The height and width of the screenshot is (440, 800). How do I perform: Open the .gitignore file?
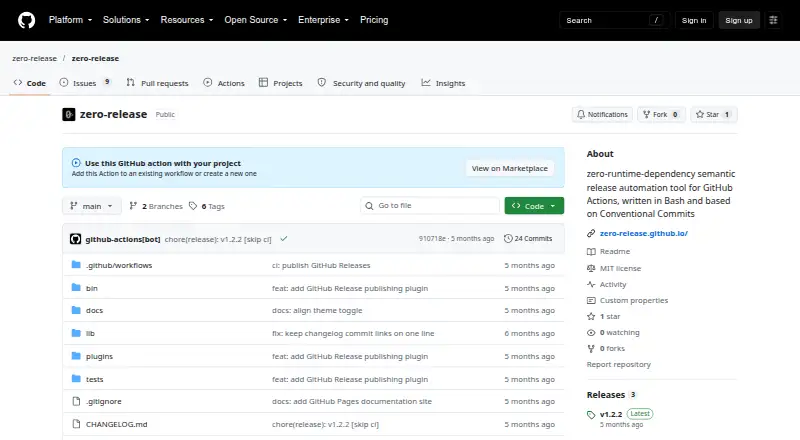point(104,401)
